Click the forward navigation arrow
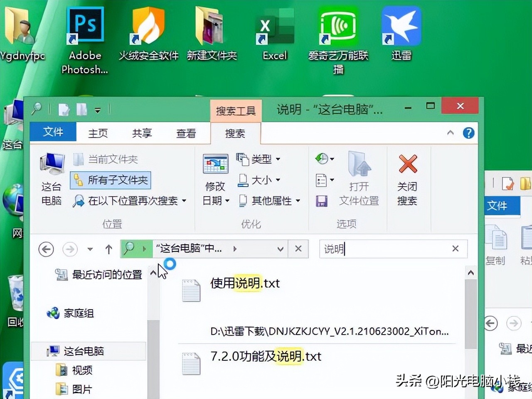Screen dimensions: 532x399 click(x=70, y=249)
